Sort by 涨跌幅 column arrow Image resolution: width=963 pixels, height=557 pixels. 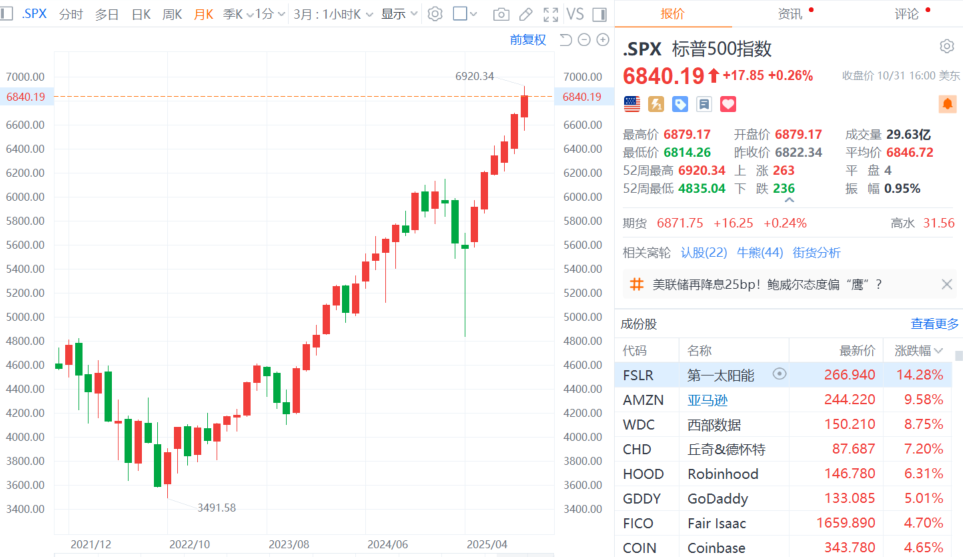938,351
